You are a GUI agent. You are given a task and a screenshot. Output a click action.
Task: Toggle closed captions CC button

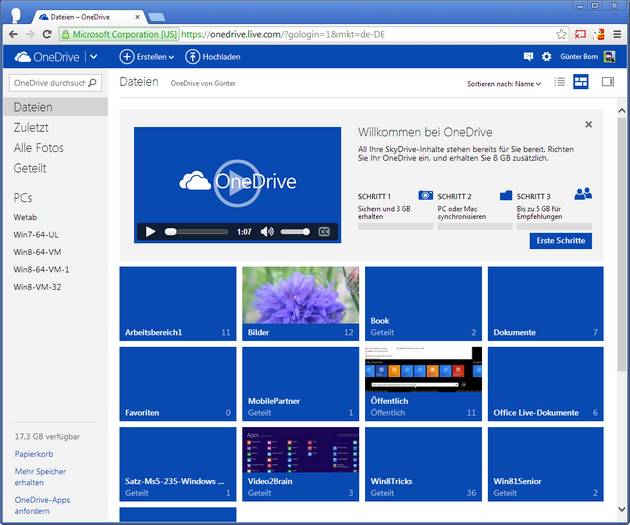[x=324, y=232]
